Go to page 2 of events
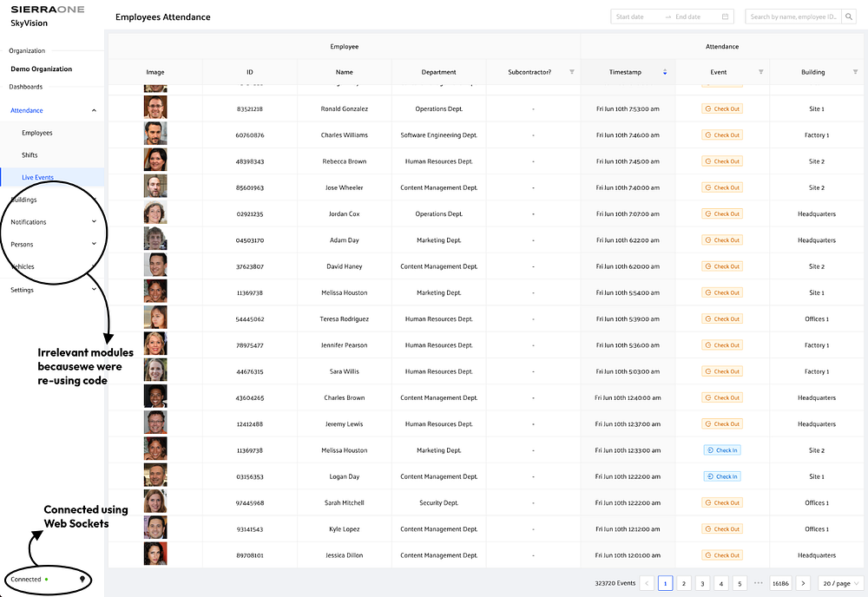 pyautogui.click(x=684, y=584)
